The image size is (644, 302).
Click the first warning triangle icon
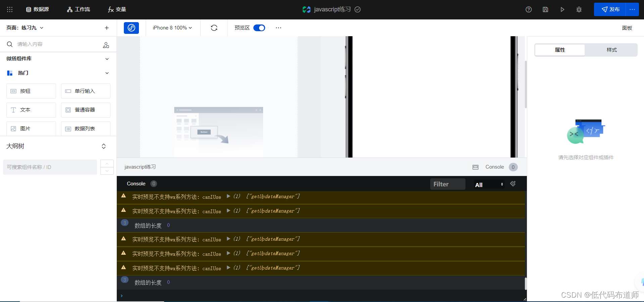(x=123, y=196)
